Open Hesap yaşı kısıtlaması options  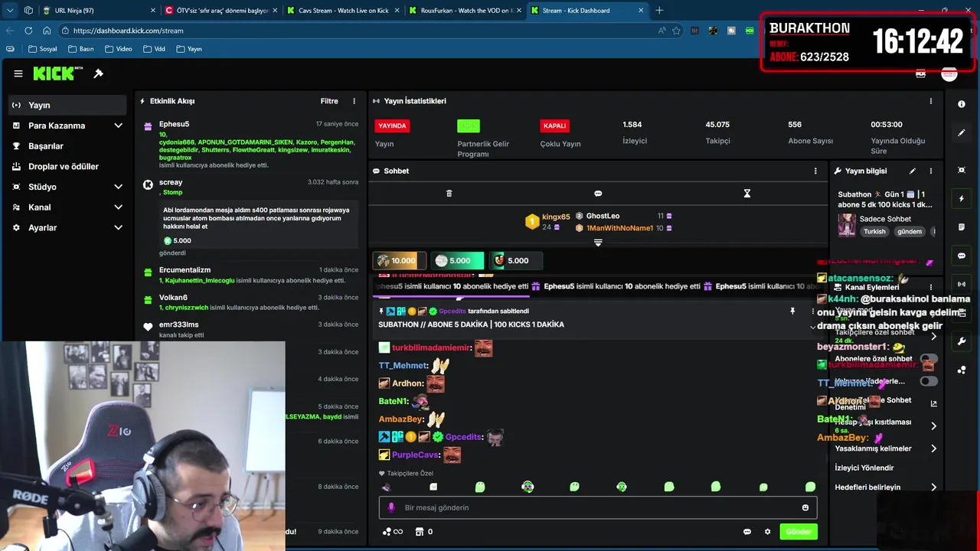click(x=933, y=425)
